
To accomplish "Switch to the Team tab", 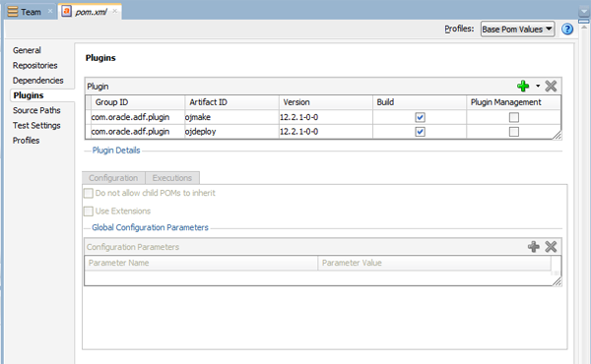I will [31, 12].
